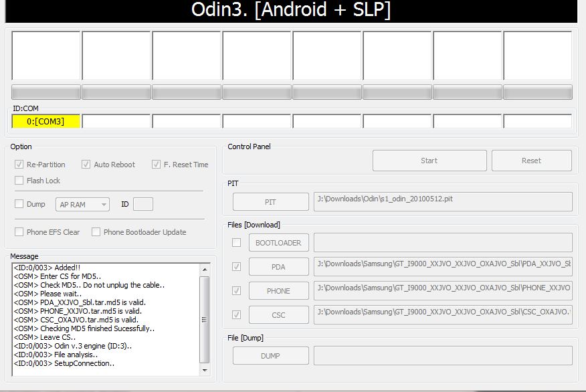This screenshot has height=392, width=586.
Task: Click log line 'PHONE_XXJVO.tar.md5 is valid.'
Action: click(x=78, y=311)
